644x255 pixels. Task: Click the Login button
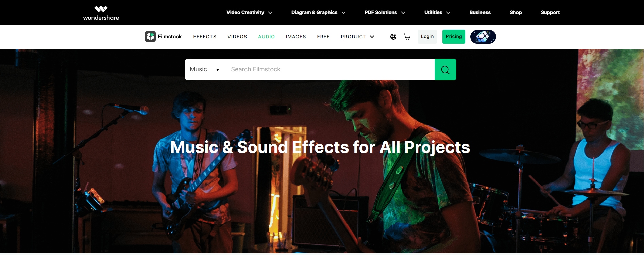[427, 36]
